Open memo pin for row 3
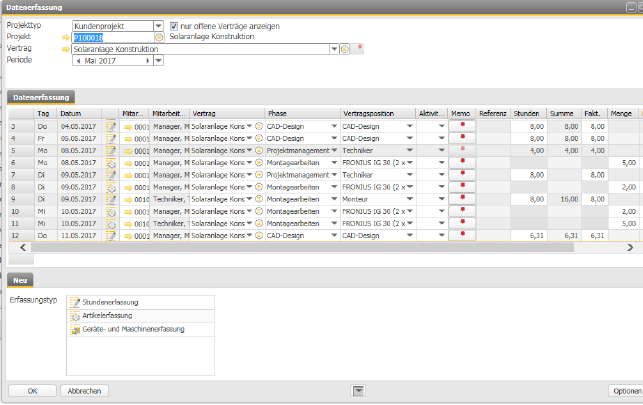Screen dimensions: 643x405 tap(462, 126)
